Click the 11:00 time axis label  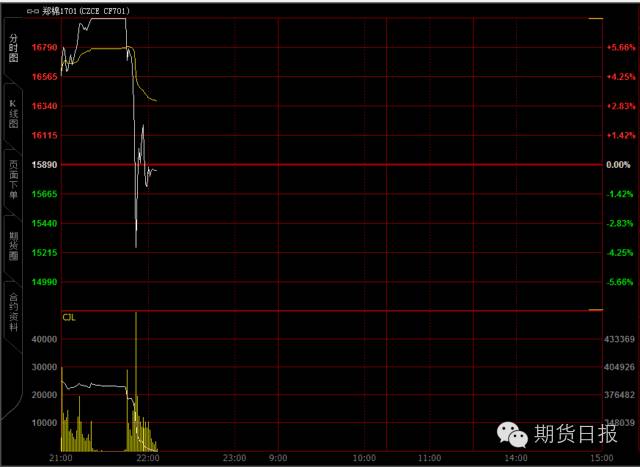coord(429,458)
